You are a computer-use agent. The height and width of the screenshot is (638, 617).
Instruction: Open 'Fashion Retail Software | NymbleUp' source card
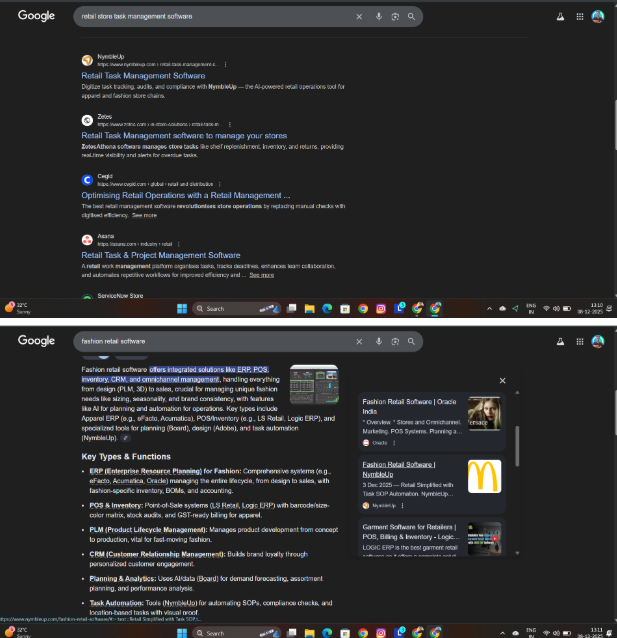pyautogui.click(x=432, y=484)
